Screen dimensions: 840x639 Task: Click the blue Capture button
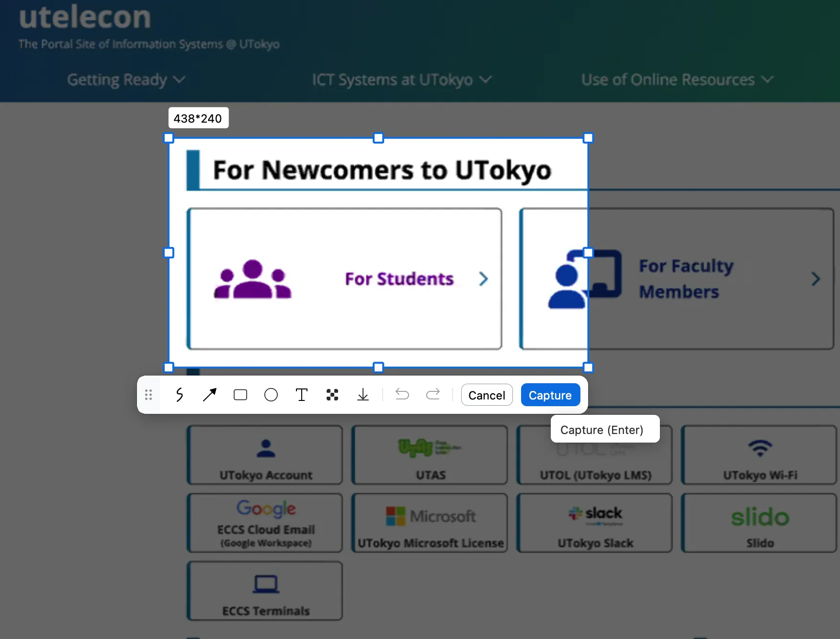[550, 395]
